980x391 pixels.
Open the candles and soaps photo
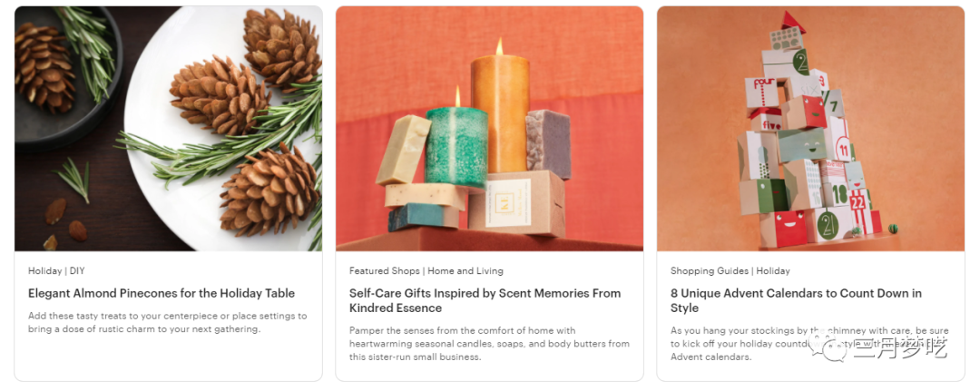489,129
